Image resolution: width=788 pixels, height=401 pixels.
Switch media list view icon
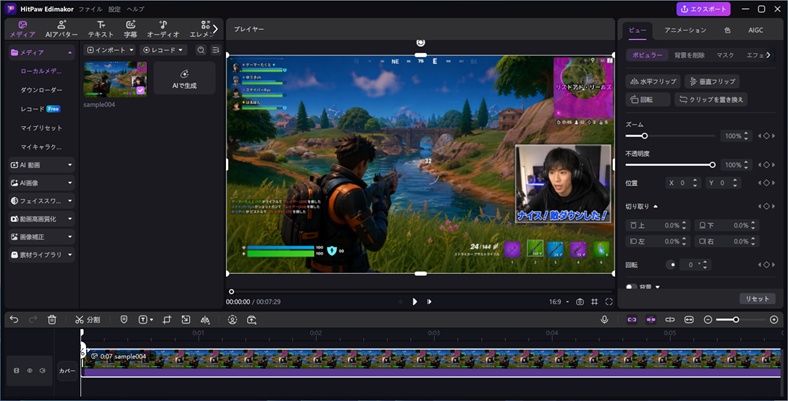pyautogui.click(x=216, y=50)
